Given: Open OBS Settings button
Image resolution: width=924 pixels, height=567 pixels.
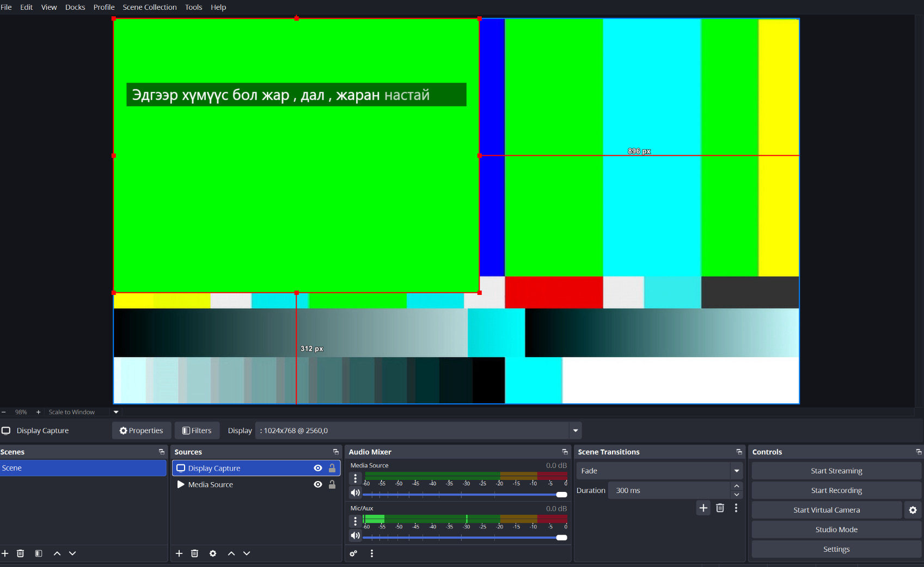Looking at the screenshot, I should point(836,549).
